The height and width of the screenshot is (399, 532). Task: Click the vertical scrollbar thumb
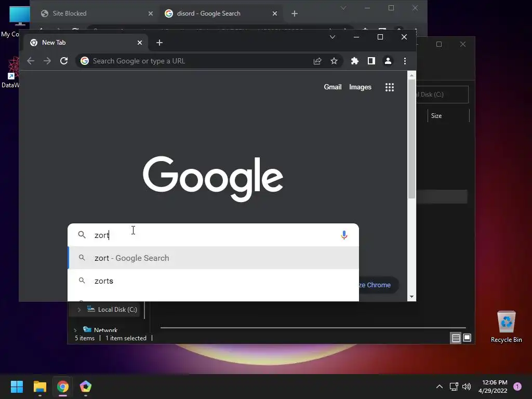[x=411, y=139]
